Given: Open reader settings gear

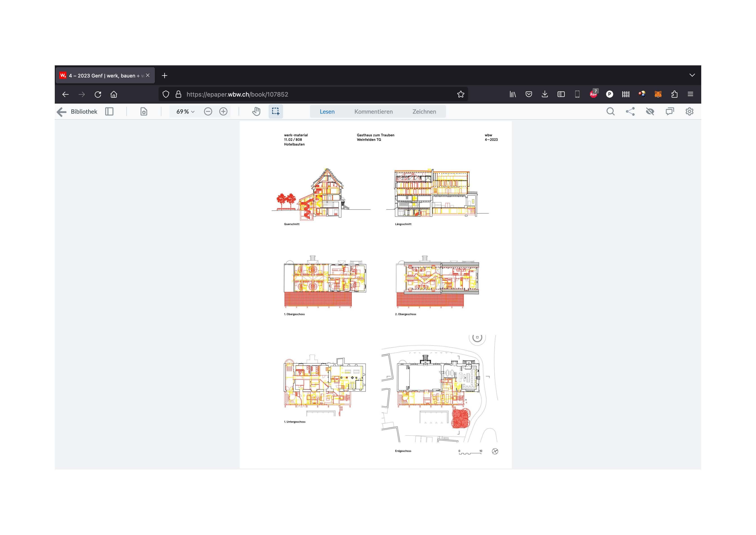Looking at the screenshot, I should pyautogui.click(x=690, y=112).
